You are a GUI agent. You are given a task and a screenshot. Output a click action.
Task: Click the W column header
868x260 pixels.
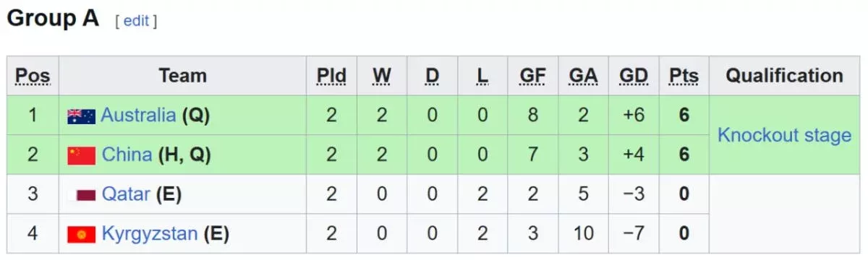(x=382, y=76)
